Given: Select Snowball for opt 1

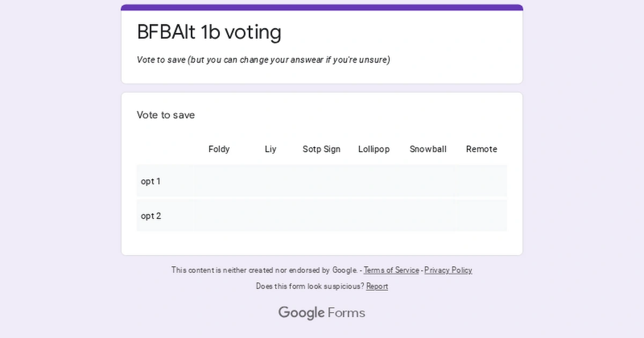Looking at the screenshot, I should tap(428, 181).
